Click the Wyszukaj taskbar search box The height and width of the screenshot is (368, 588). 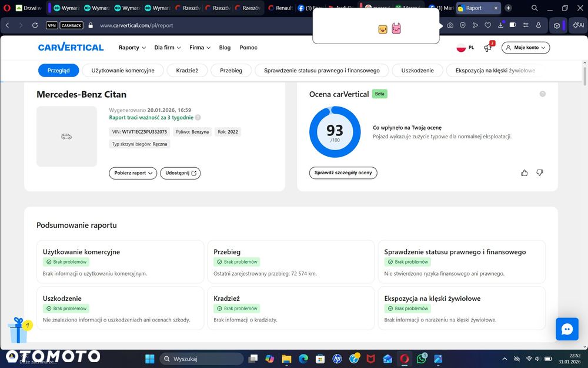pos(202,359)
